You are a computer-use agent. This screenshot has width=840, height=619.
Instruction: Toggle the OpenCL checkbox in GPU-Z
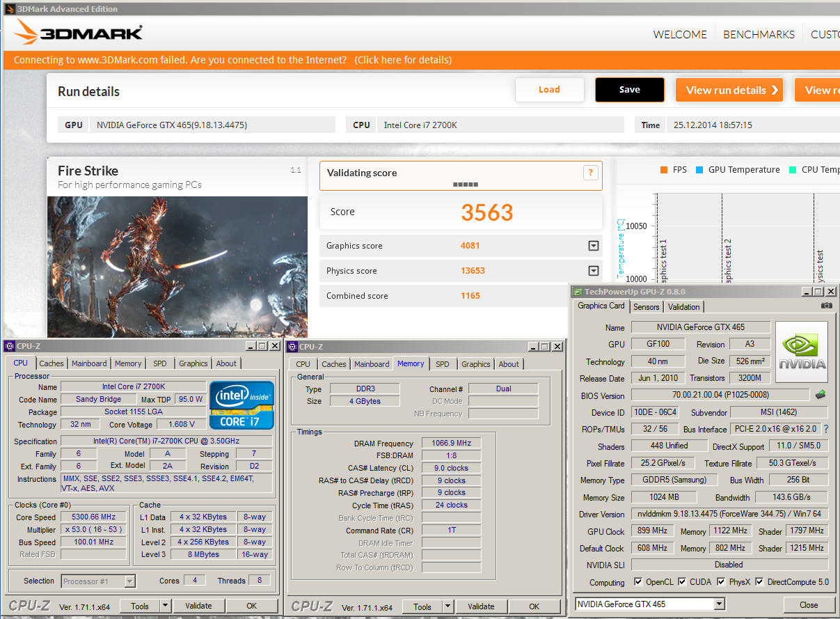pyautogui.click(x=638, y=581)
